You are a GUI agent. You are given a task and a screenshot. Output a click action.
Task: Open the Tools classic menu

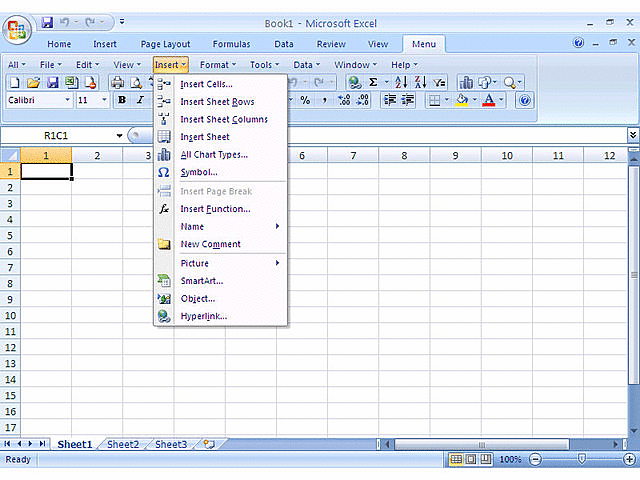tap(264, 65)
